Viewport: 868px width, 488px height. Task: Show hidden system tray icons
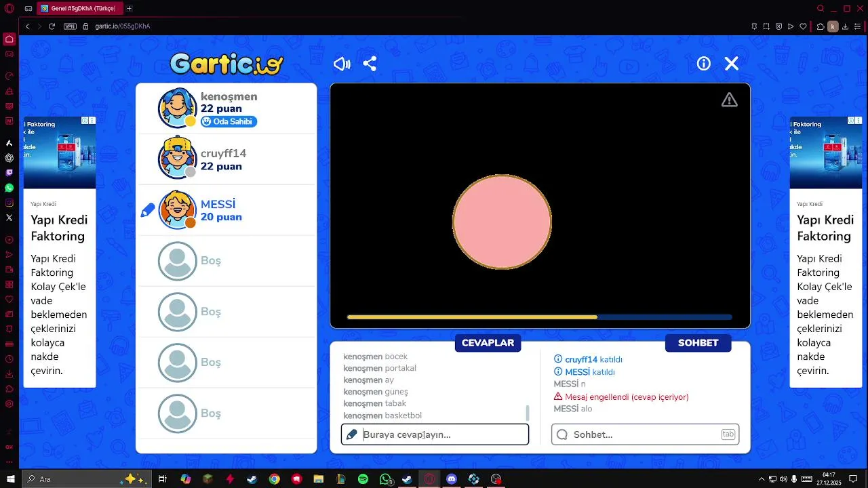click(762, 479)
